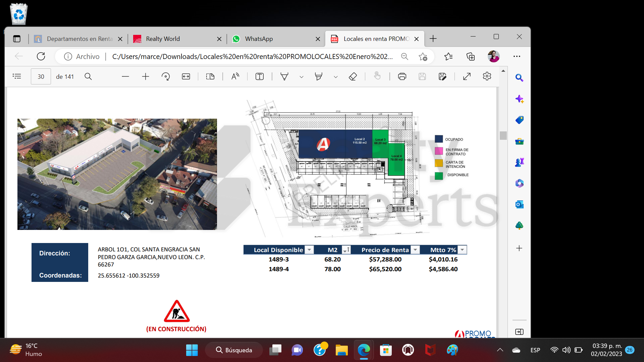
Task: Open Local Disponible column filter dropdown
Action: pyautogui.click(x=309, y=250)
